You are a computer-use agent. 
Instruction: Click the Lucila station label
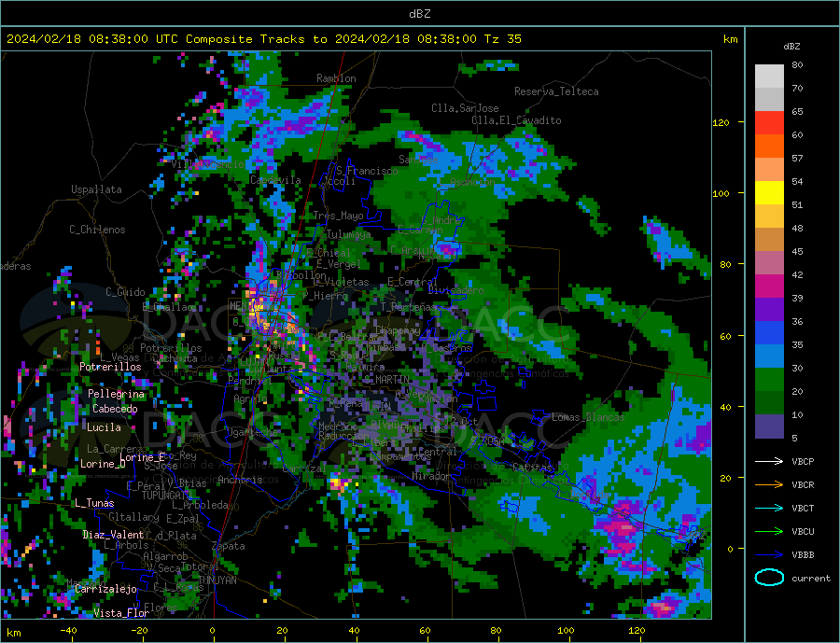point(104,427)
